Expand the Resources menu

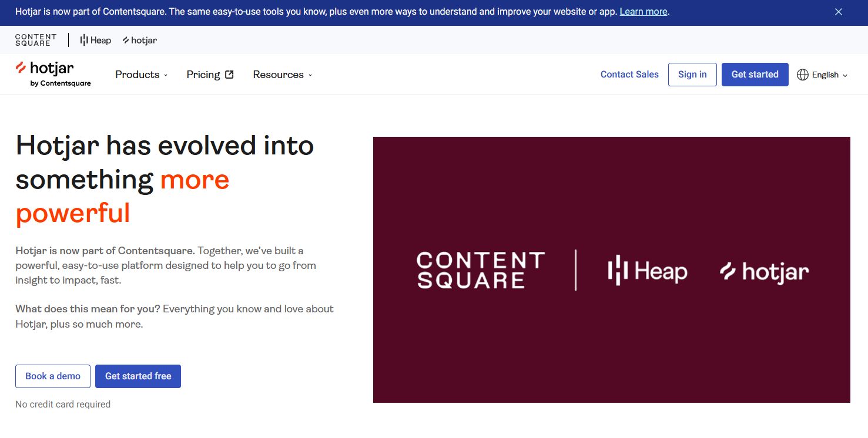click(283, 75)
